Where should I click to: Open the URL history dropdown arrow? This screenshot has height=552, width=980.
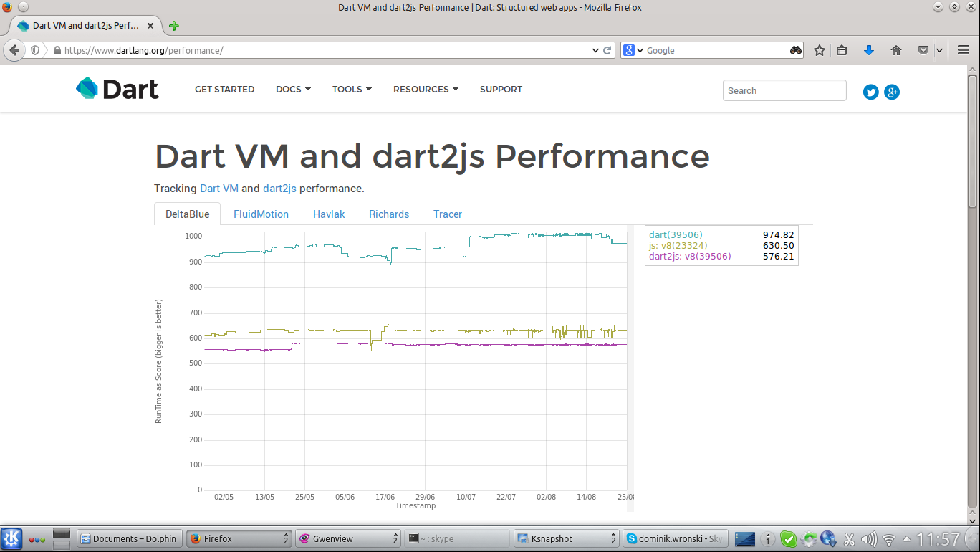coord(595,51)
